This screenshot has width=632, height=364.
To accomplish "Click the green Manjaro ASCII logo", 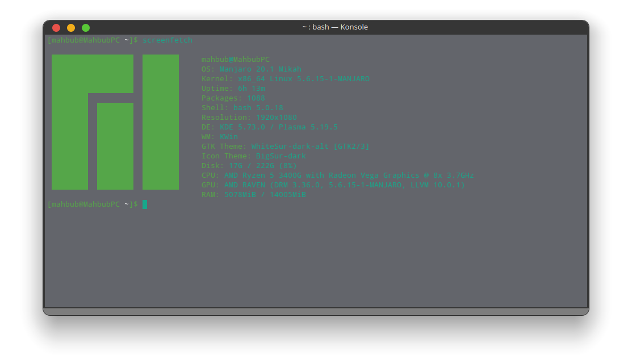I will [115, 122].
